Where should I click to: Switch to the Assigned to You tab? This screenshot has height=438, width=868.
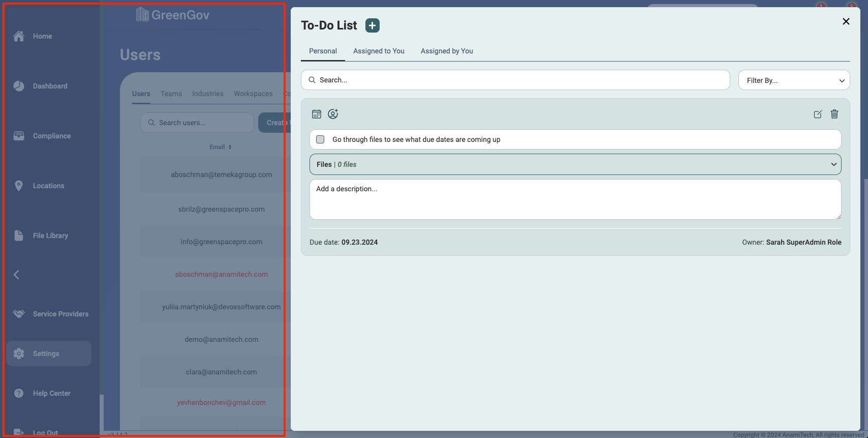(379, 51)
